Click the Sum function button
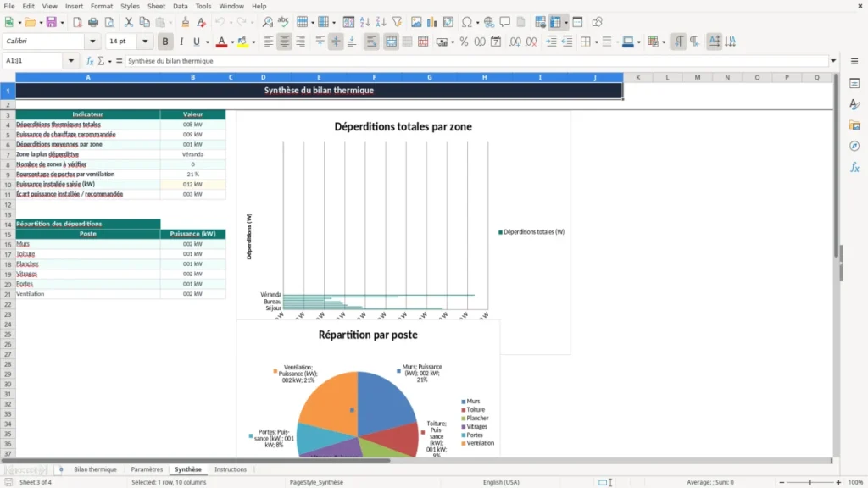This screenshot has width=868, height=488. (x=102, y=61)
